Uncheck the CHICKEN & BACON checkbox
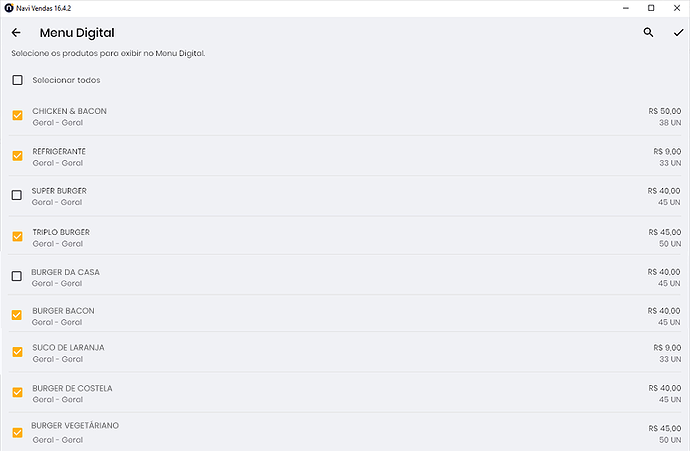Image resolution: width=690 pixels, height=451 pixels. point(17,116)
